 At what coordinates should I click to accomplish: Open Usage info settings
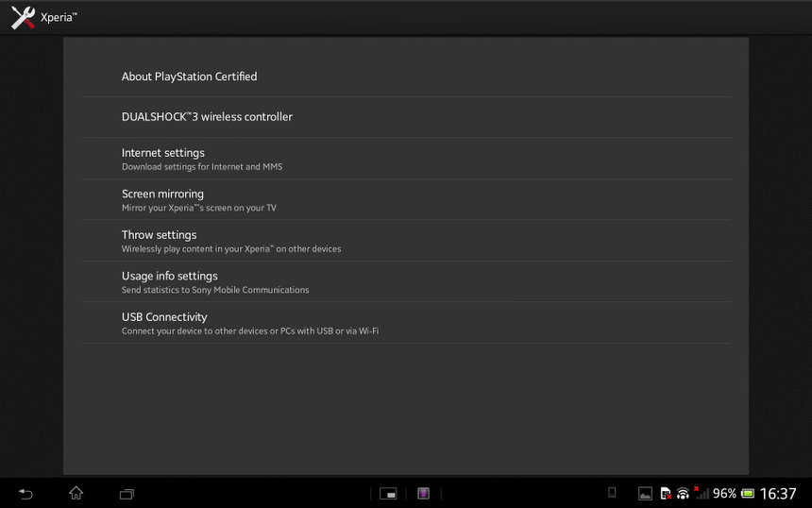[x=170, y=281]
